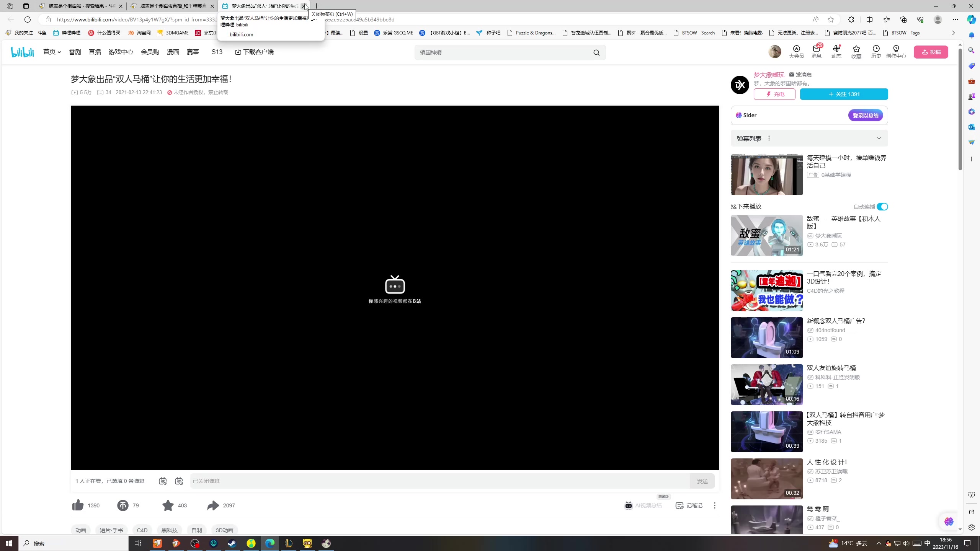
Task: Click the pink 投稿 upload button
Action: click(x=931, y=52)
